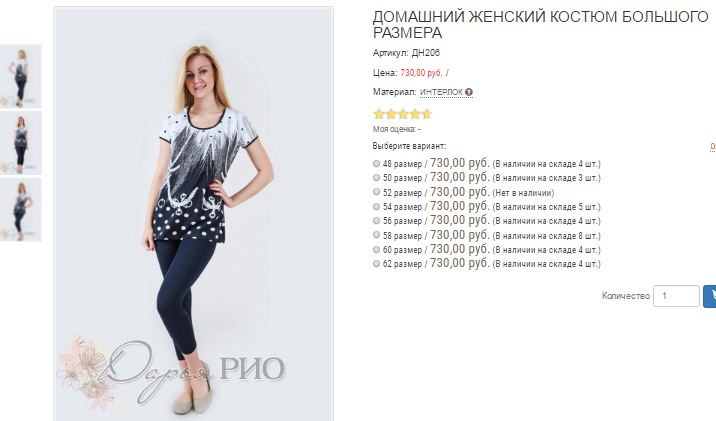This screenshot has height=421, width=716.
Task: Pick the 56 размер radio button
Action: click(376, 221)
